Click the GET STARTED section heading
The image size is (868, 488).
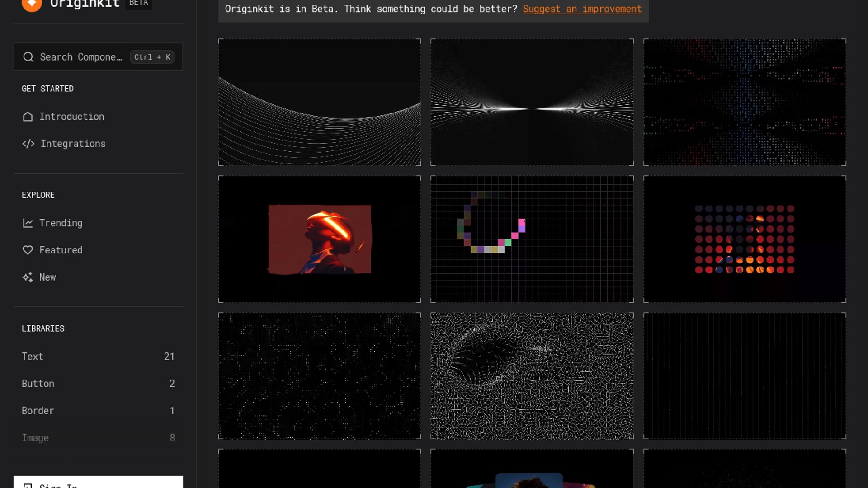coord(47,89)
